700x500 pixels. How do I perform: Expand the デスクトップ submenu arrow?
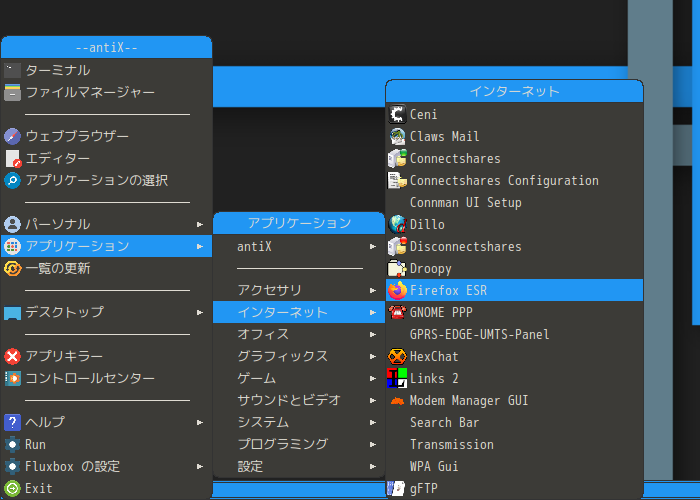pyautogui.click(x=200, y=312)
